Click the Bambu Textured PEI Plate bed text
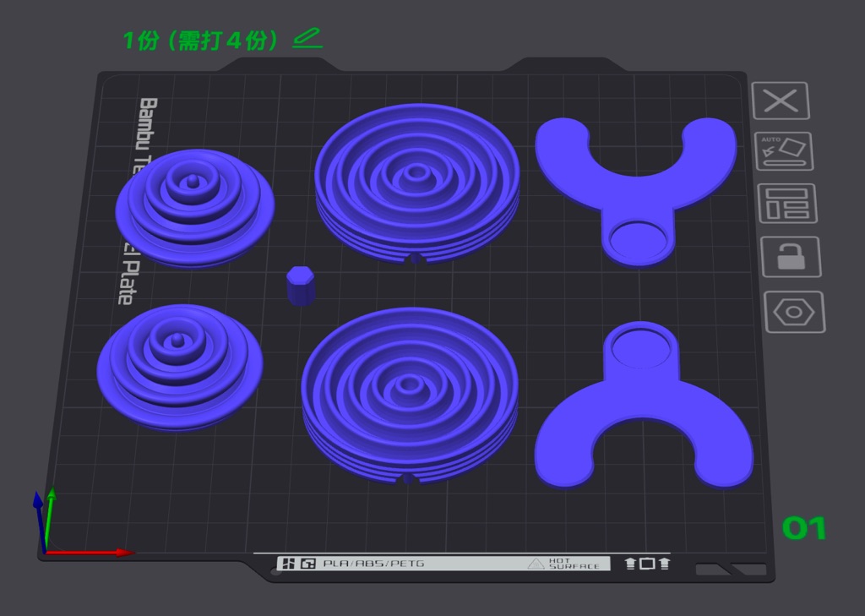 pos(137,201)
